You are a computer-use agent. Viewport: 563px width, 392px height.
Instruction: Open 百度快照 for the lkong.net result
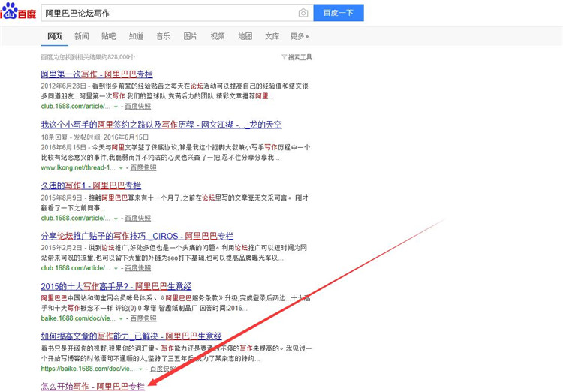click(x=143, y=168)
